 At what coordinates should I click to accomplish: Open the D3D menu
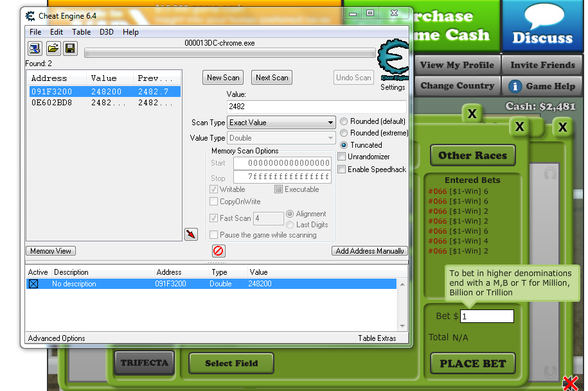[107, 32]
